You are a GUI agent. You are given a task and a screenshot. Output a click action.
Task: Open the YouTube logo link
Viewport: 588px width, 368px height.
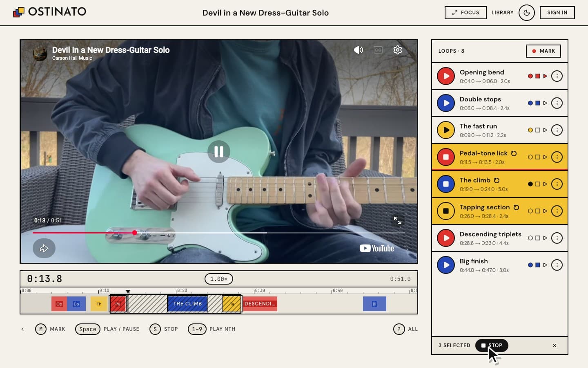click(x=377, y=248)
